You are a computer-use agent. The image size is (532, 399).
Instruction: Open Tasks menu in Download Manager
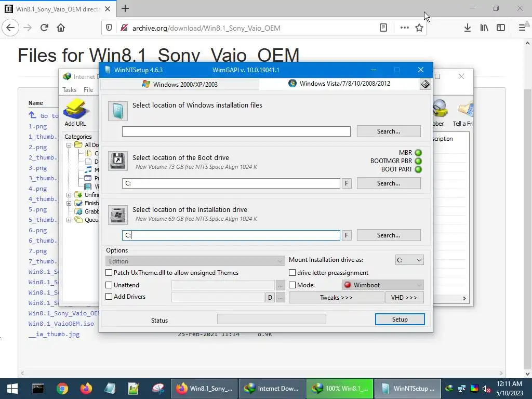point(69,89)
